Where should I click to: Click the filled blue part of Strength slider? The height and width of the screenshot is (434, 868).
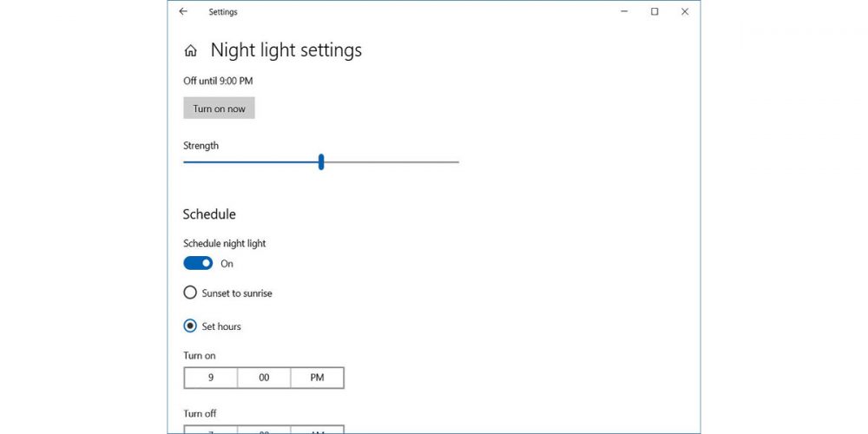pos(250,161)
